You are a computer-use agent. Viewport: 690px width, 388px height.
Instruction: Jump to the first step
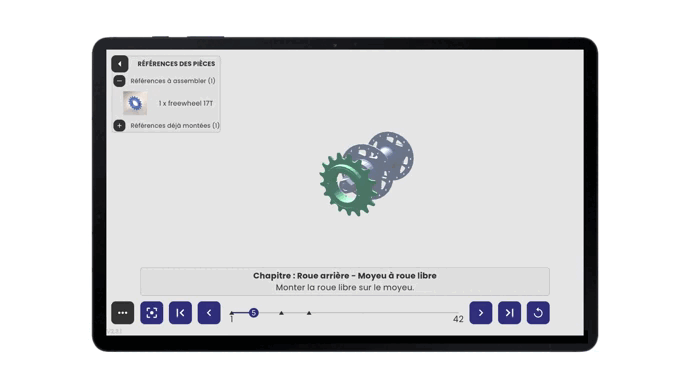click(180, 313)
